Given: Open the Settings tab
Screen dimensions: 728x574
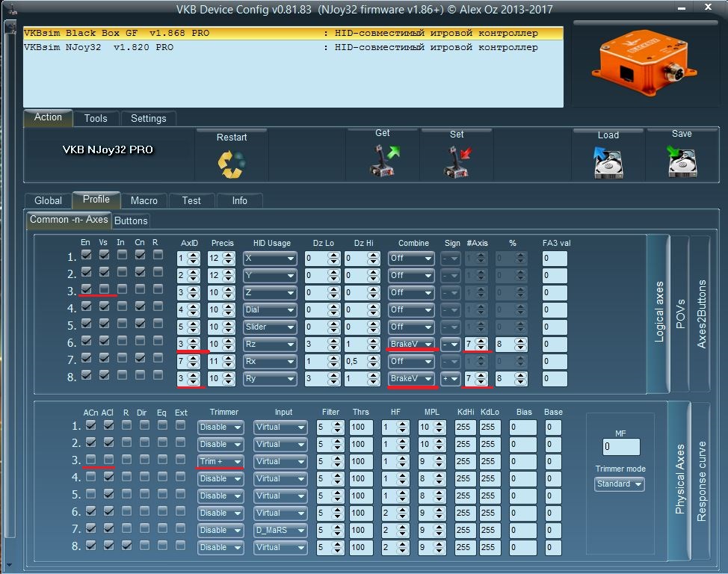Looking at the screenshot, I should coord(149,118).
